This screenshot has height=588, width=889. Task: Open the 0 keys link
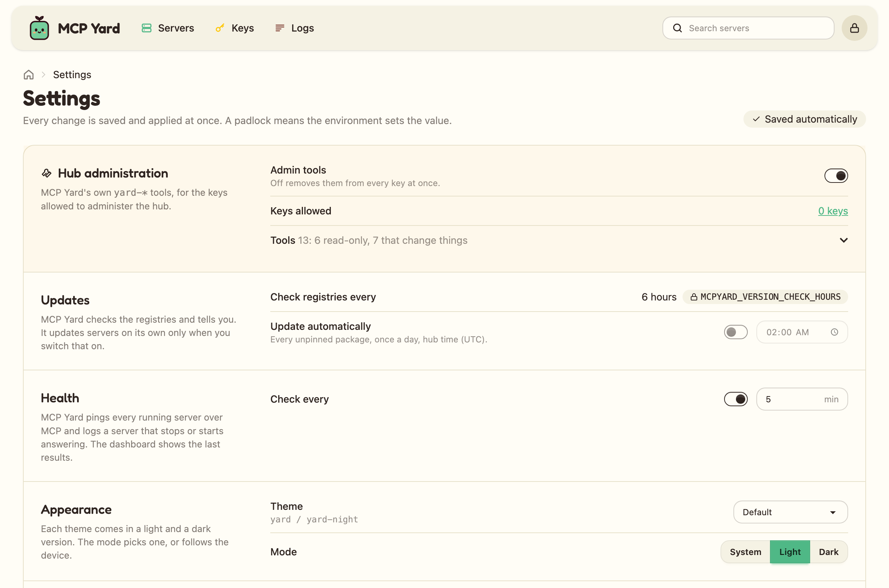[x=833, y=211]
